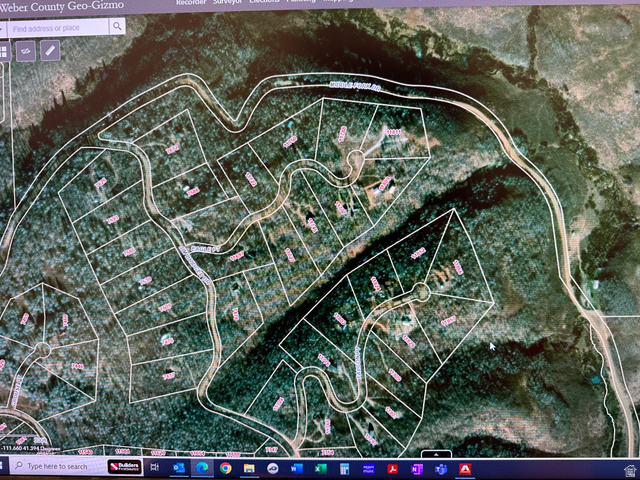Expand the bottom attribute table arrow
Image resolution: width=640 pixels, height=480 pixels.
(436, 454)
